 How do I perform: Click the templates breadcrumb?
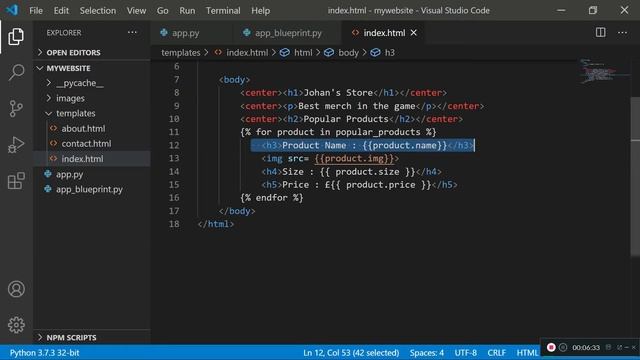[x=180, y=53]
